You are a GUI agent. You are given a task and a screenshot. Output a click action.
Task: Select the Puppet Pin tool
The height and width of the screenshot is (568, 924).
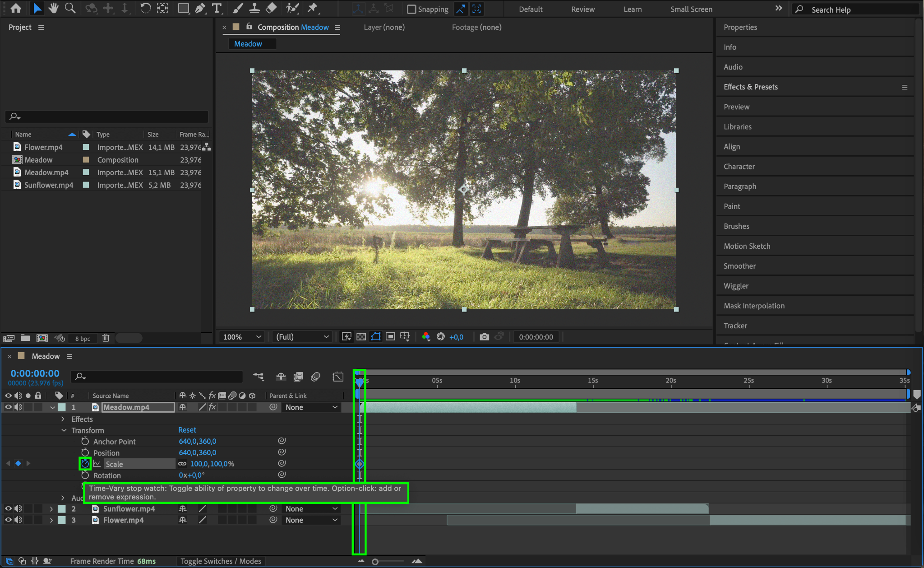click(x=312, y=8)
